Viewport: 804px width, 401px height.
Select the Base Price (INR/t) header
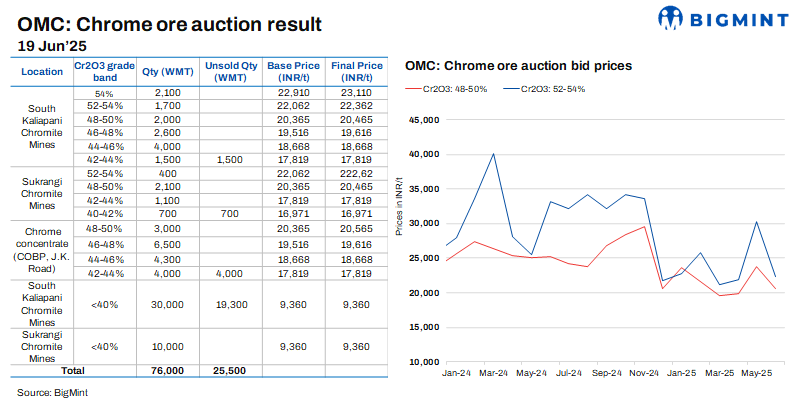(x=293, y=71)
